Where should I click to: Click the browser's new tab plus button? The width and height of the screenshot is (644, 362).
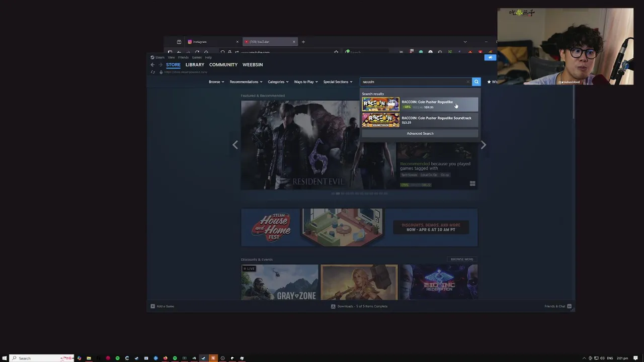tap(303, 42)
